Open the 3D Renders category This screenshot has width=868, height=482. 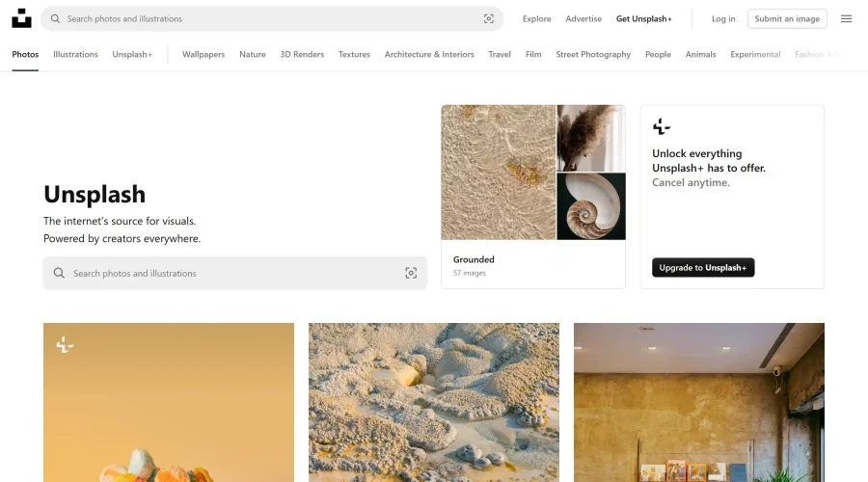[302, 54]
